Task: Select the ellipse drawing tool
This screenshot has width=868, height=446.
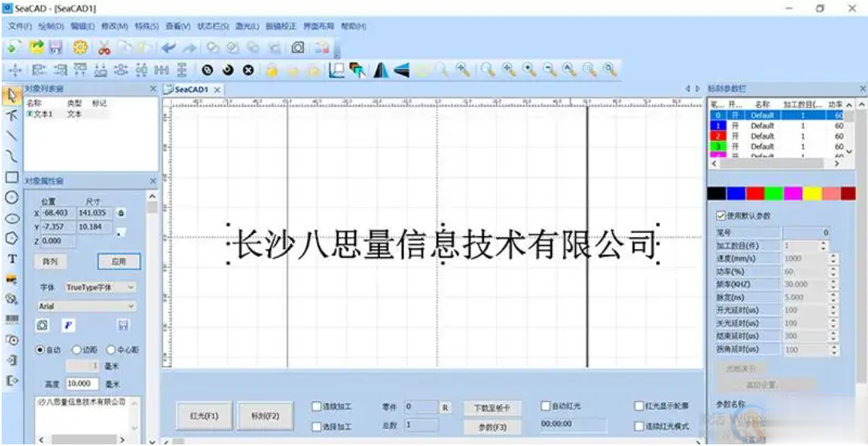Action: point(11,219)
